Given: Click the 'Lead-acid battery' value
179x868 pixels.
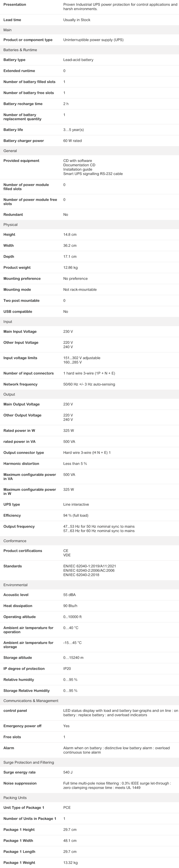Looking at the screenshot, I should (78, 60).
